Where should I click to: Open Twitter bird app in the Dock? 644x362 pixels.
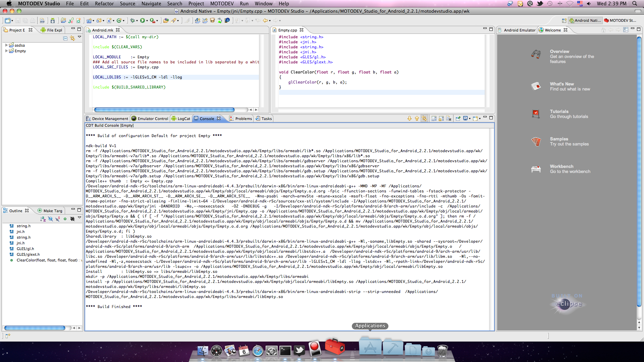click(x=299, y=351)
